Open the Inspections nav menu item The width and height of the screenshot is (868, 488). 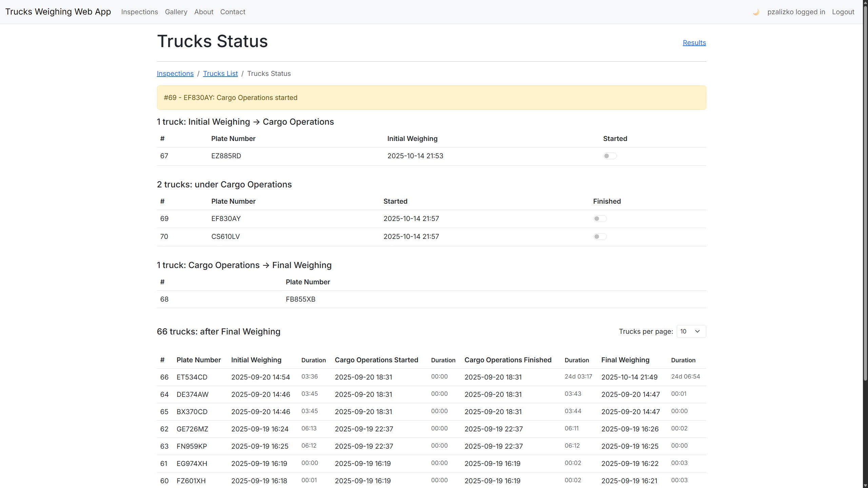[139, 12]
